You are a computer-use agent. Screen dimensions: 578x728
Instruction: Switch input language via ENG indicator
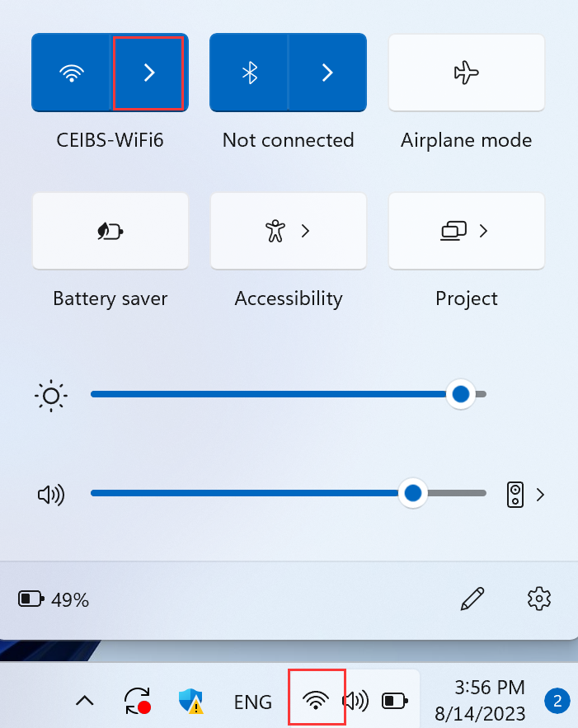coord(252,702)
